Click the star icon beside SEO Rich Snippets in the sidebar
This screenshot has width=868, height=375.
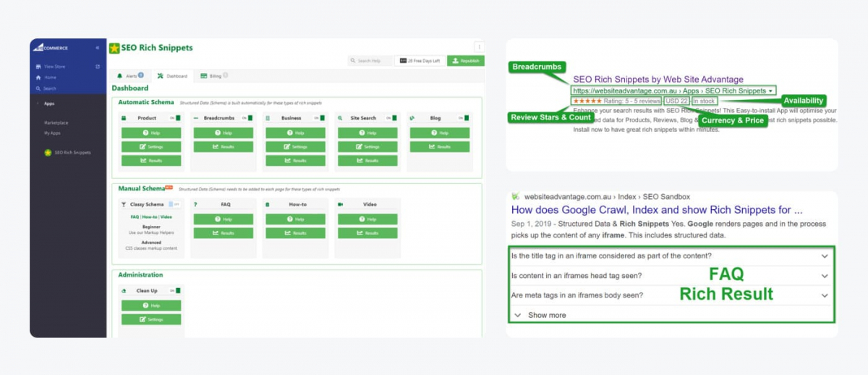(x=48, y=153)
